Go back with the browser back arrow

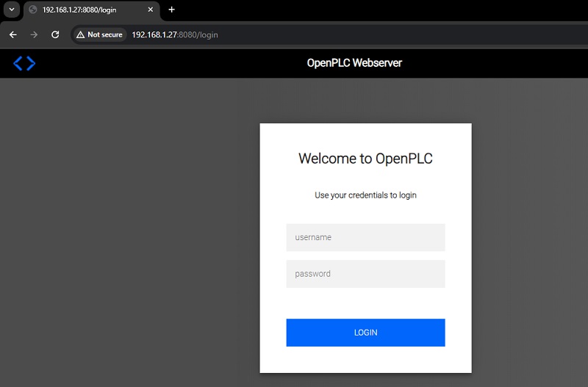point(13,35)
